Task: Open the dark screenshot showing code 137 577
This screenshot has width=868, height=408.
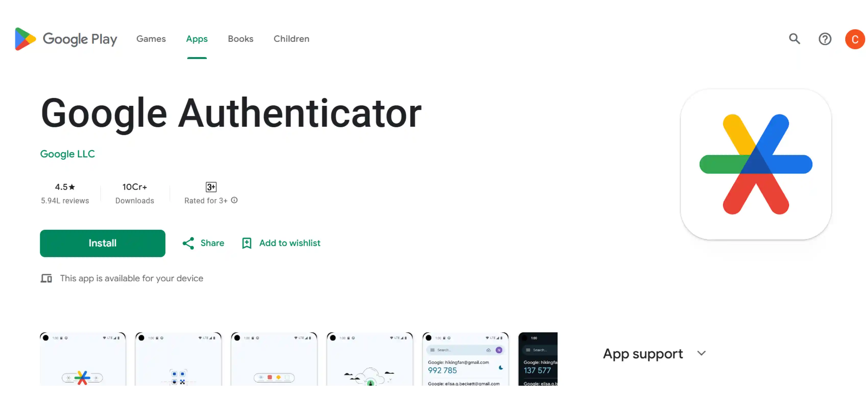Action: tap(538, 359)
